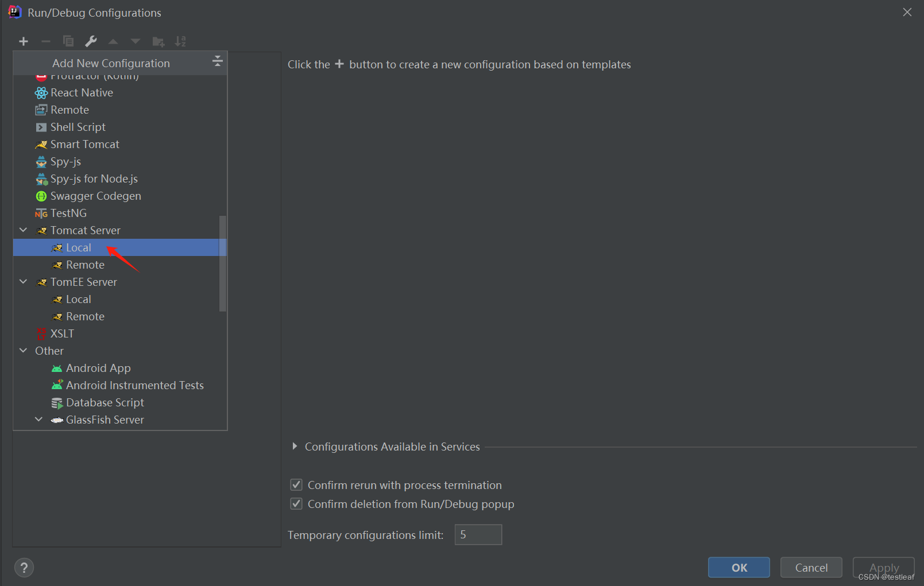
Task: Click the Move Down arrow icon
Action: click(136, 41)
